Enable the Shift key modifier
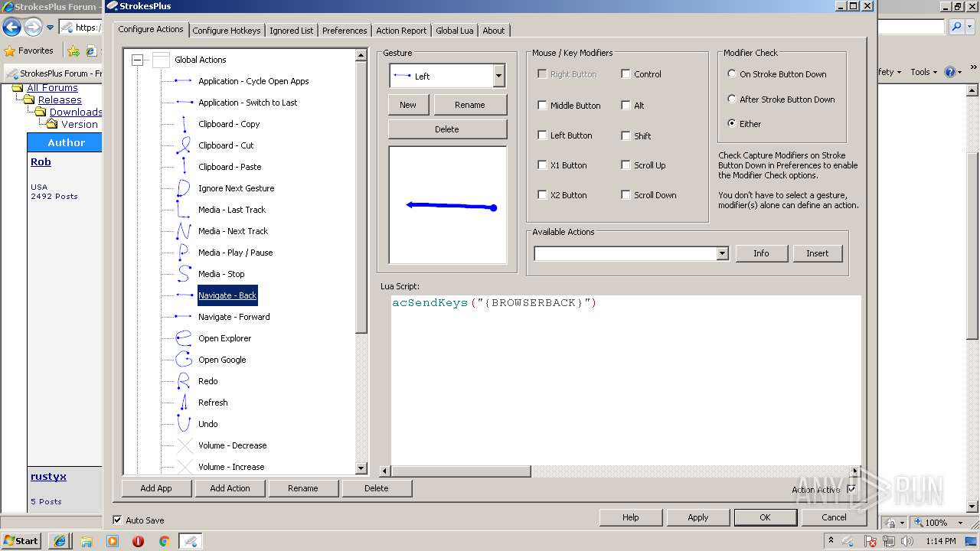980x551 pixels. [x=626, y=135]
